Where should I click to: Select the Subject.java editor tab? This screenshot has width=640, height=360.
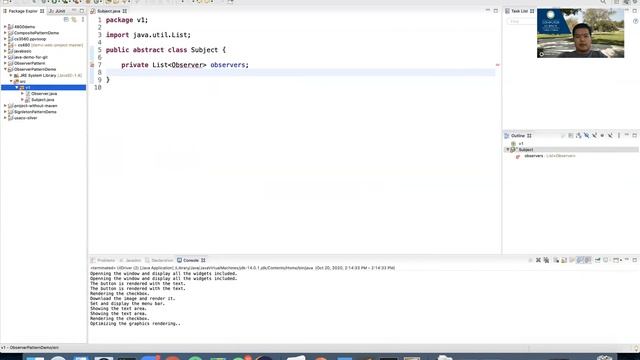(x=109, y=11)
